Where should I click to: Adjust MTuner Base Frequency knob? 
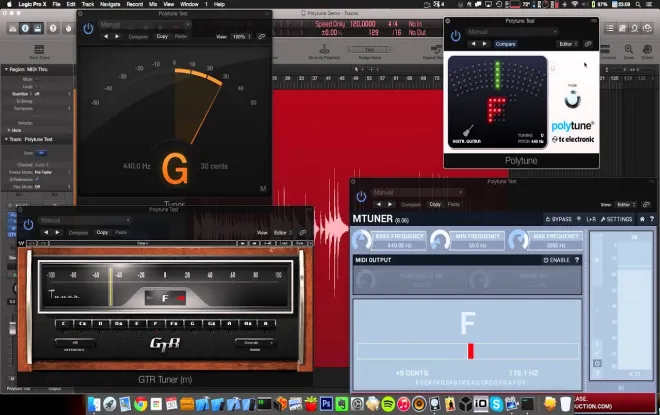362,240
